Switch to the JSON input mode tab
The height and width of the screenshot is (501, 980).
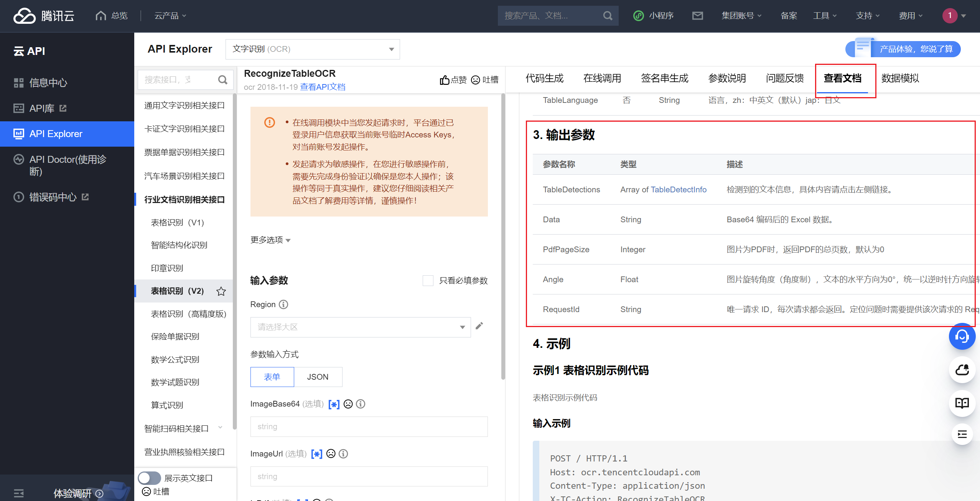coord(318,377)
